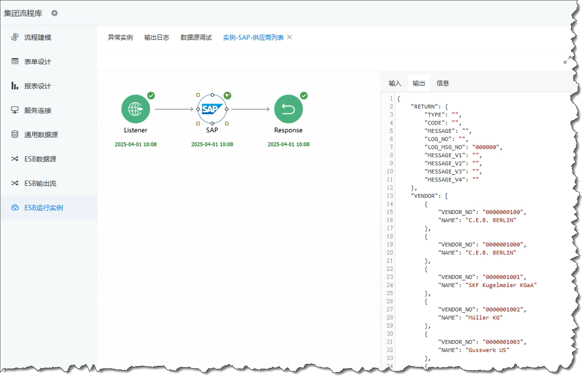Open 表单设计 in the sidebar
This screenshot has width=588, height=381.
point(37,62)
